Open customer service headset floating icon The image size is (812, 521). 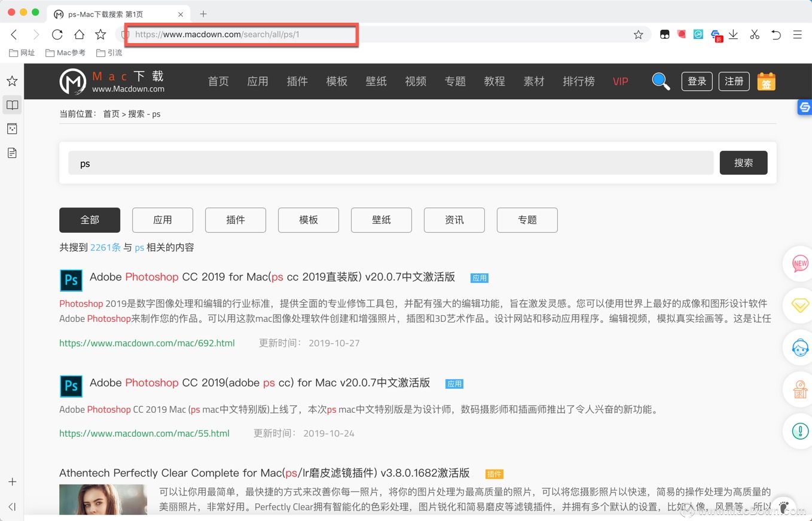[800, 347]
